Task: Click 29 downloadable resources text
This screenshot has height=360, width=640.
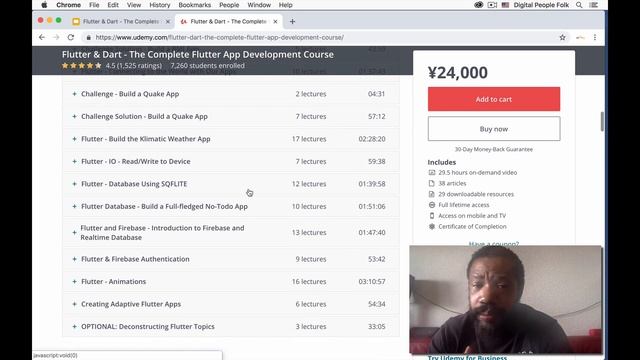Action: tap(476, 194)
